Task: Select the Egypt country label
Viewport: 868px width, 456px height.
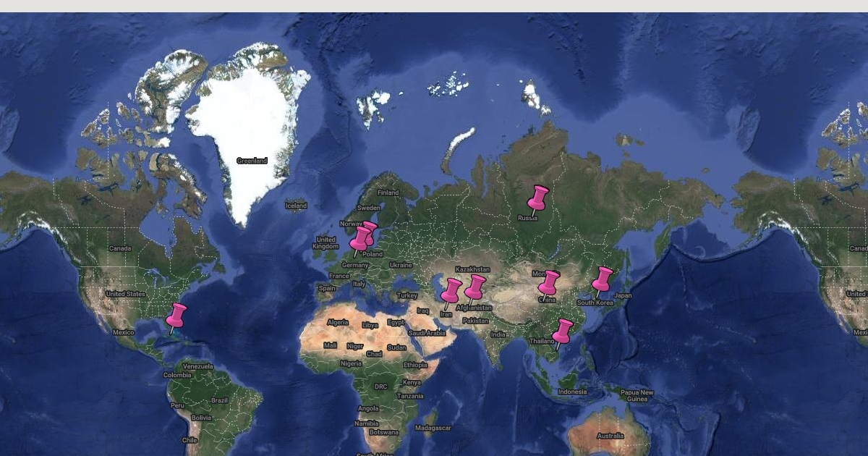Action: (x=396, y=322)
